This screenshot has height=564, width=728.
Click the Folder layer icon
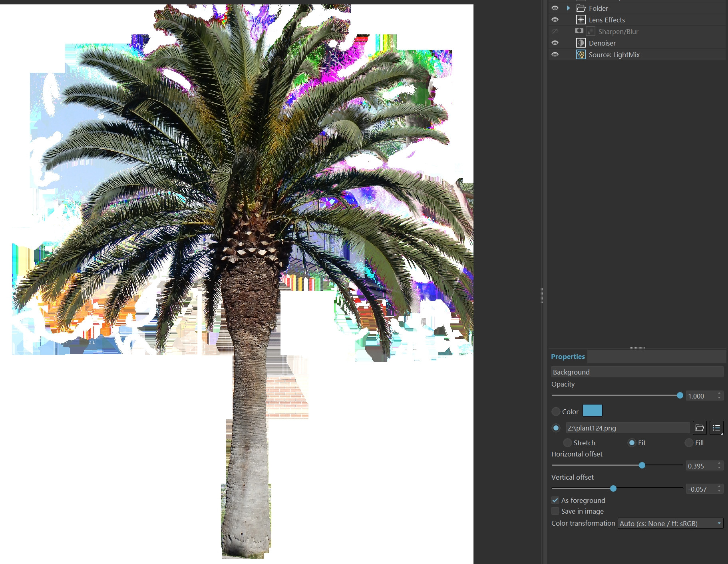(x=581, y=8)
